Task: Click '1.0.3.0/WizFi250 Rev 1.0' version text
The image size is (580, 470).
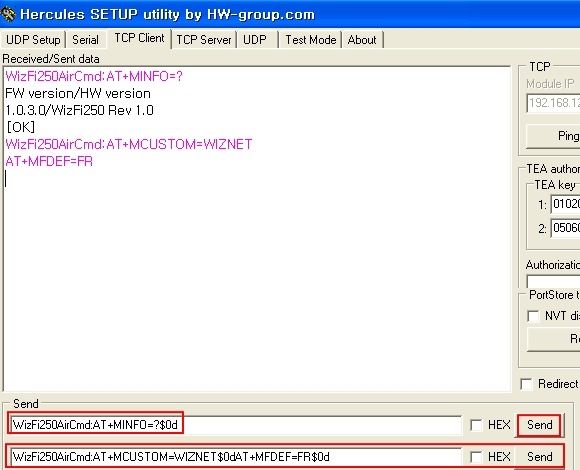Action: coord(80,110)
